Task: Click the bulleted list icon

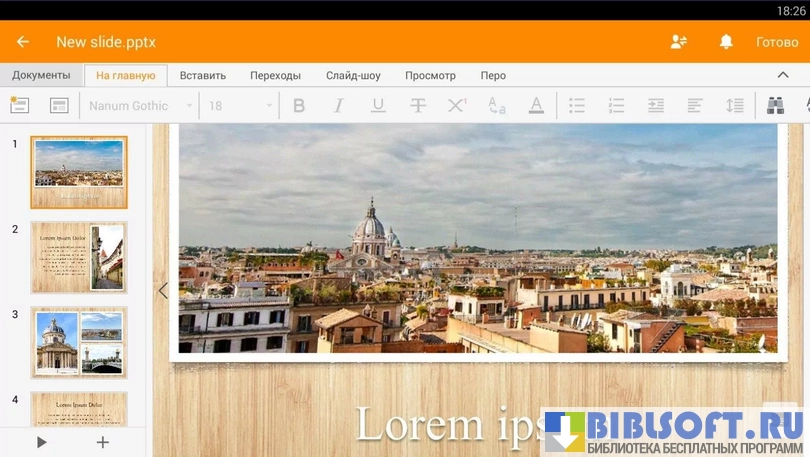Action: pyautogui.click(x=576, y=105)
